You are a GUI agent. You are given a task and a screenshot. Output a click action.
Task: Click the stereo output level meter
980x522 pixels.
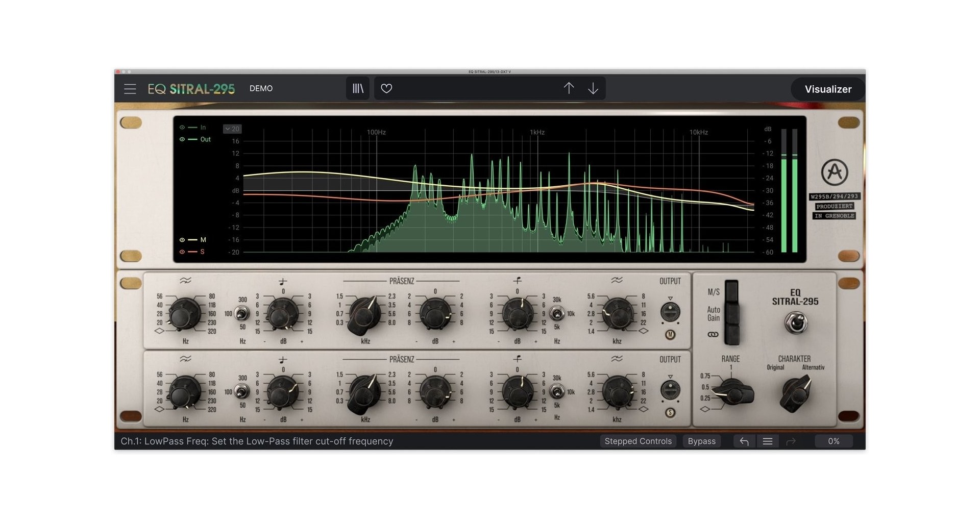[x=789, y=190]
